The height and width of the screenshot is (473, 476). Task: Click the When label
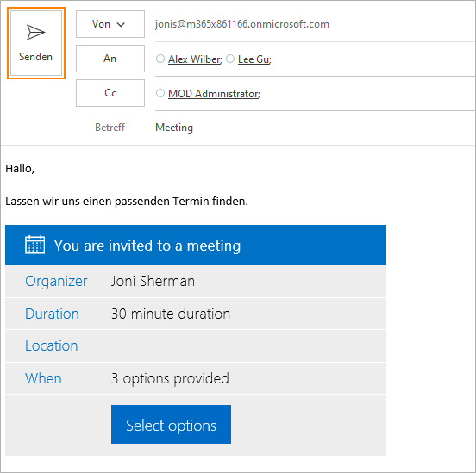coord(43,378)
